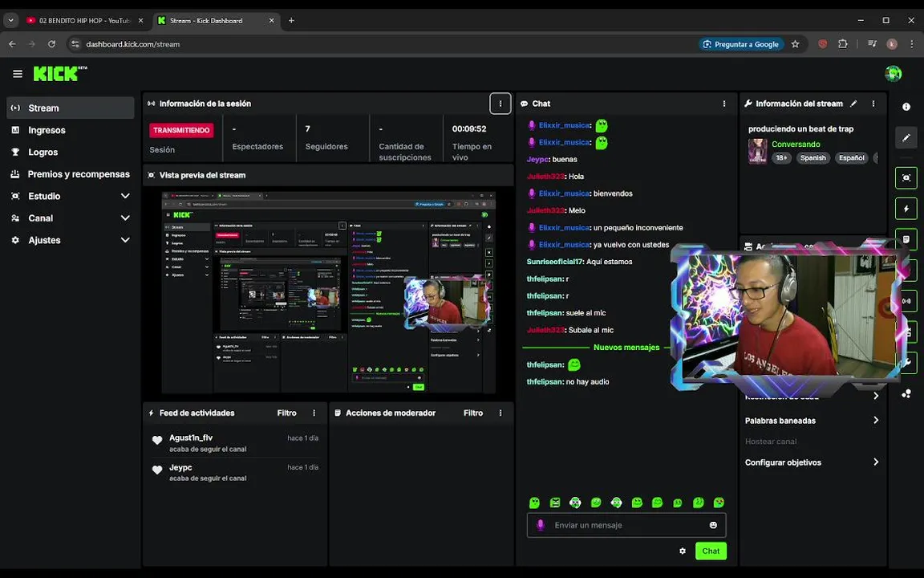The height and width of the screenshot is (578, 924).
Task: Open the browser extensions puzzle icon
Action: [843, 44]
